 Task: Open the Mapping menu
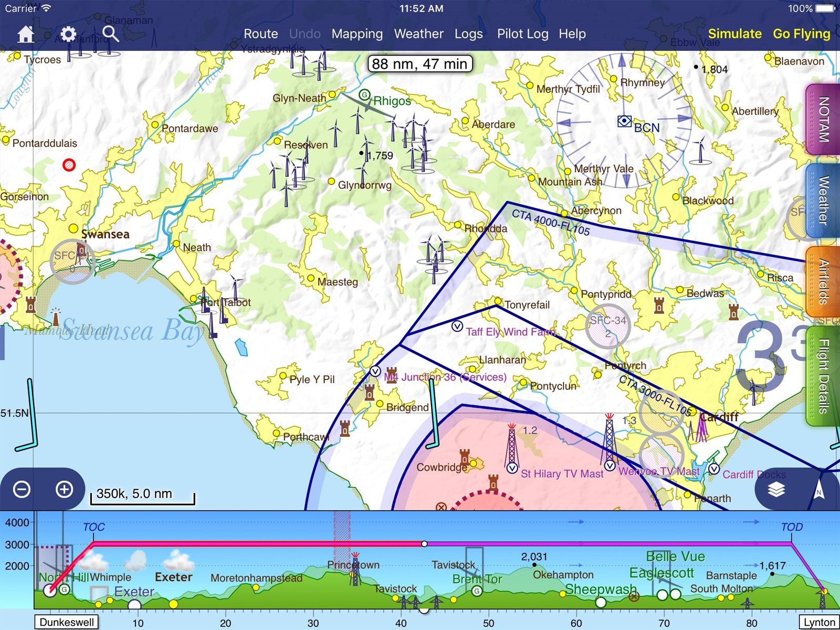click(x=357, y=34)
